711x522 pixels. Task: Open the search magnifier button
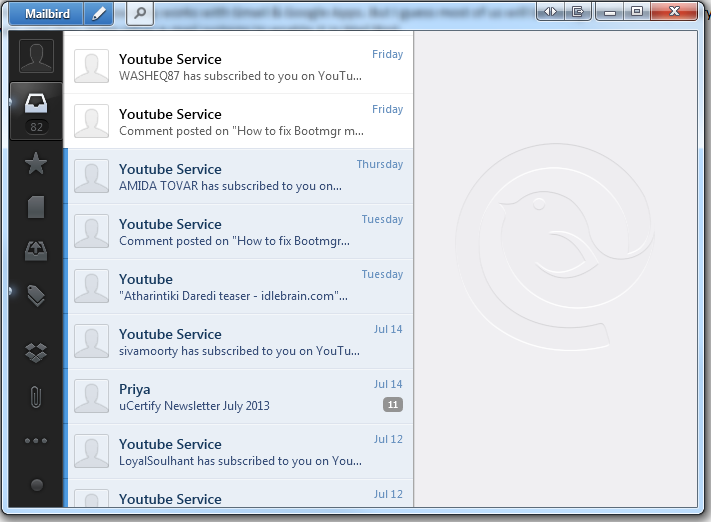[140, 14]
